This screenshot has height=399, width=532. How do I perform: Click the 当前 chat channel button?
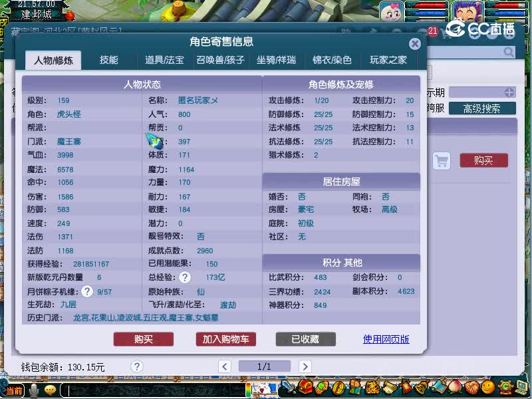tap(14, 390)
